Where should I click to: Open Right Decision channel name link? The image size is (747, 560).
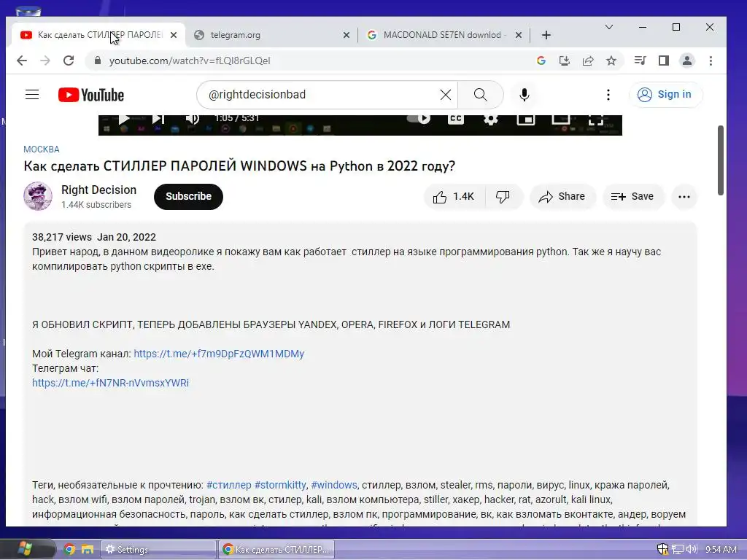point(98,190)
